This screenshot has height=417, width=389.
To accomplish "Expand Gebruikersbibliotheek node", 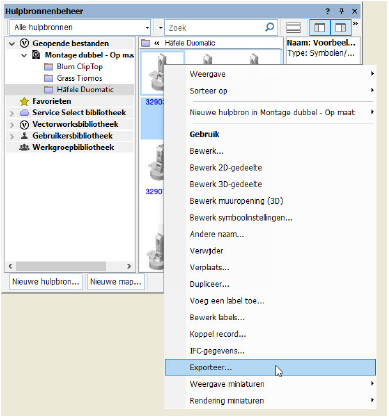I will [x=12, y=136].
